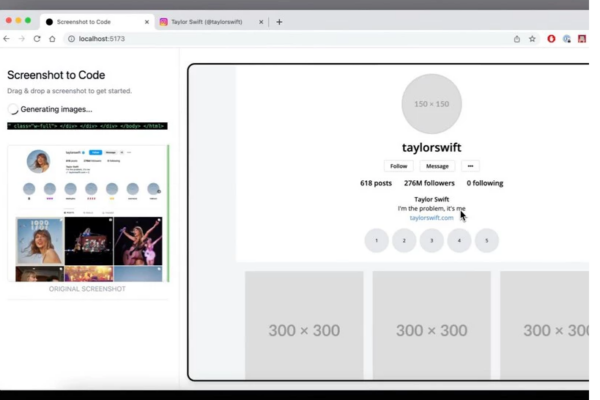Click the generated code preview strip
This screenshot has width=600, height=400.
87,126
